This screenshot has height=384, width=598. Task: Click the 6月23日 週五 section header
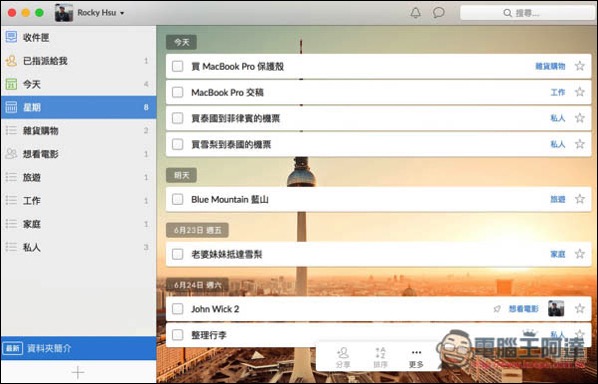(198, 230)
